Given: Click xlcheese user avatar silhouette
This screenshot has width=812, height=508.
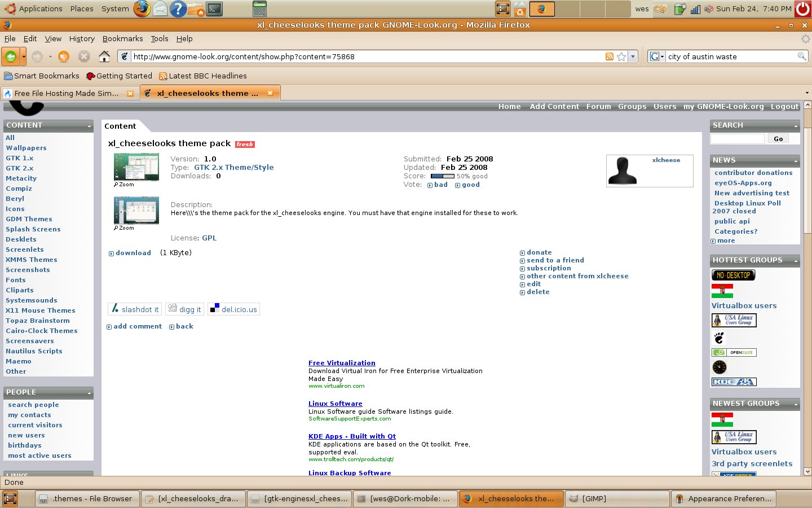Looking at the screenshot, I should coord(623,171).
